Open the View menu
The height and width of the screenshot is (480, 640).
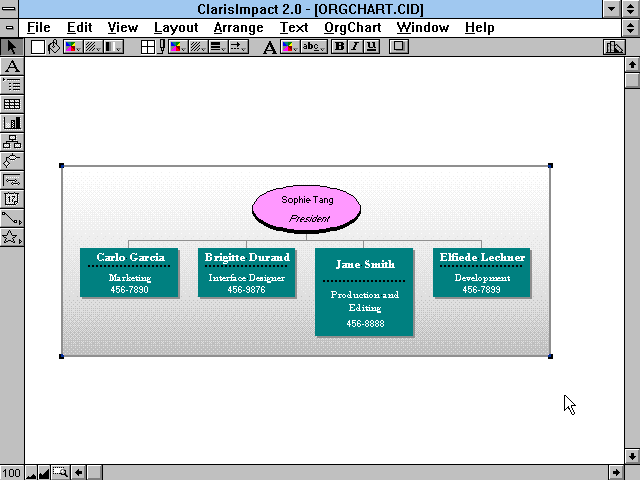122,28
